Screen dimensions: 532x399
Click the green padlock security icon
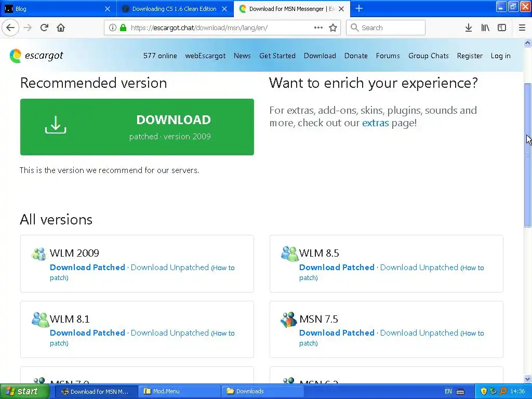tap(123, 28)
